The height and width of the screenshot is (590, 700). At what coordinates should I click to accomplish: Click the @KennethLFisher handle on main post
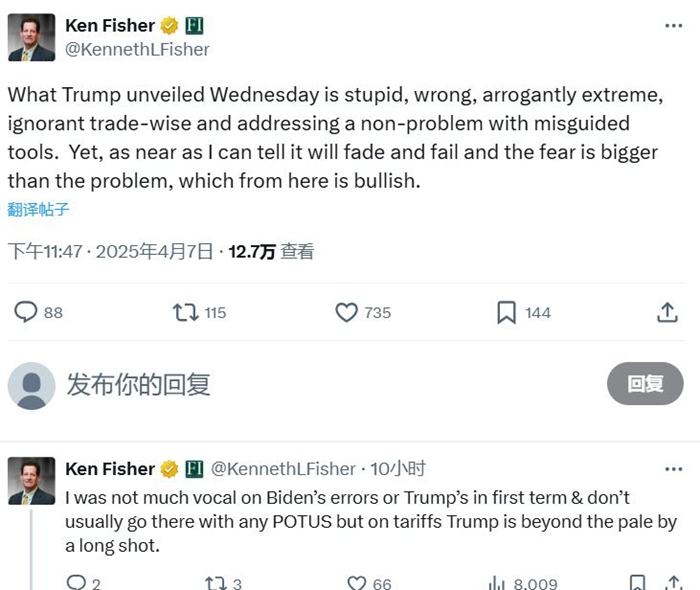click(137, 48)
